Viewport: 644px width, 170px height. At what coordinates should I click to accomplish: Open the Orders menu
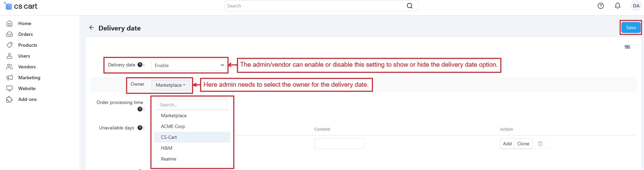click(25, 34)
